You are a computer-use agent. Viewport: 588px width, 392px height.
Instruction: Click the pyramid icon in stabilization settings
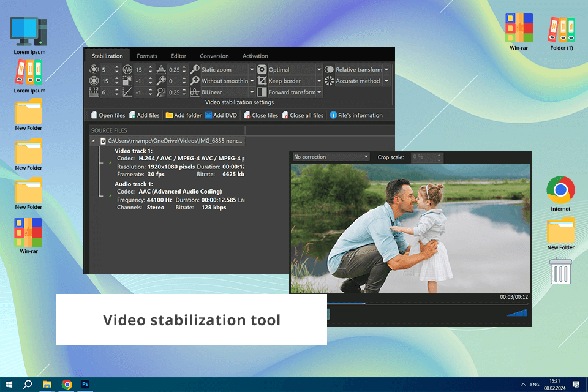pyautogui.click(x=161, y=69)
